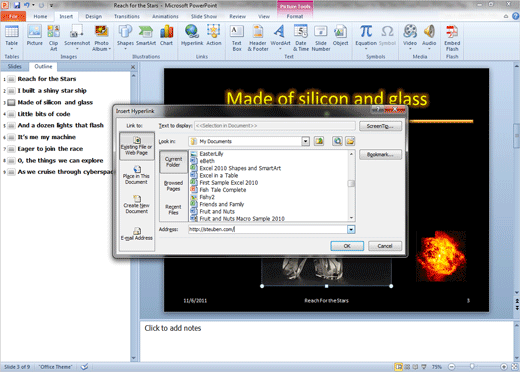
Task: Open Header & Footer settings
Action: [x=258, y=37]
